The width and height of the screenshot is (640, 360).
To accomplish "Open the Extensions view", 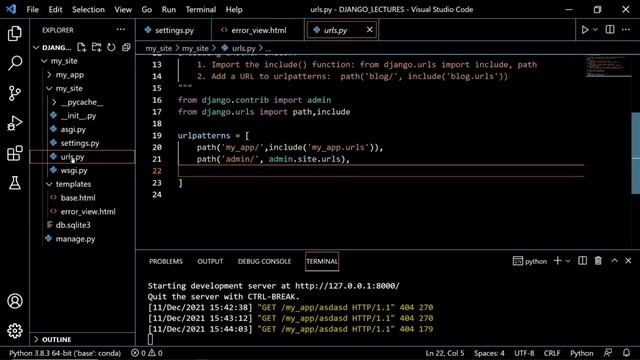I will (15, 153).
